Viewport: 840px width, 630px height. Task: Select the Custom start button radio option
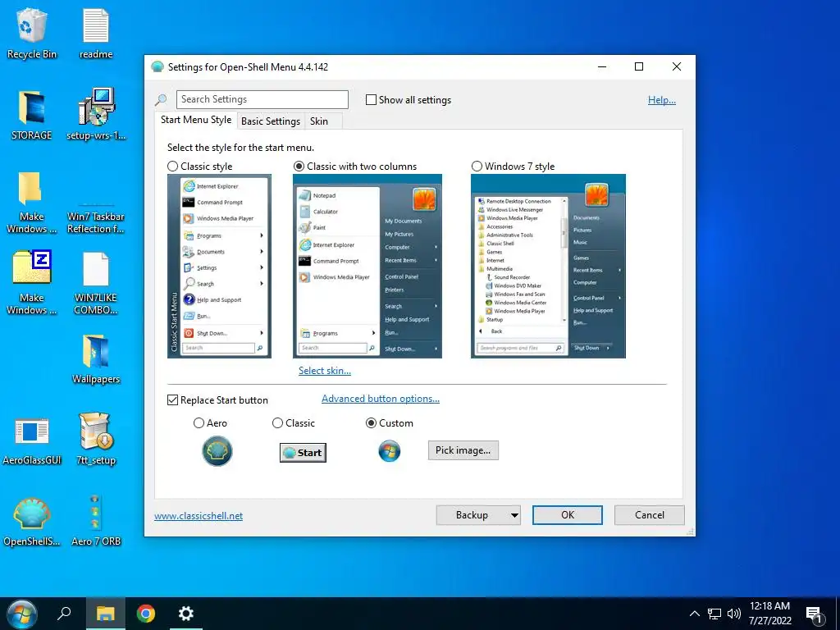pyautogui.click(x=371, y=423)
